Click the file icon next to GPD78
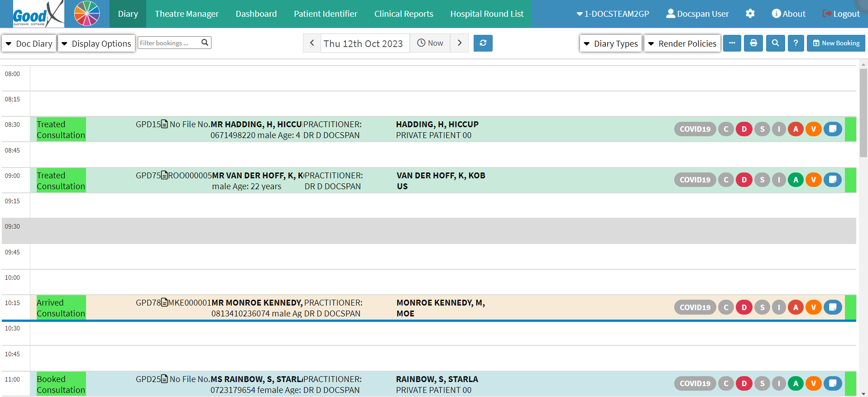 click(164, 302)
